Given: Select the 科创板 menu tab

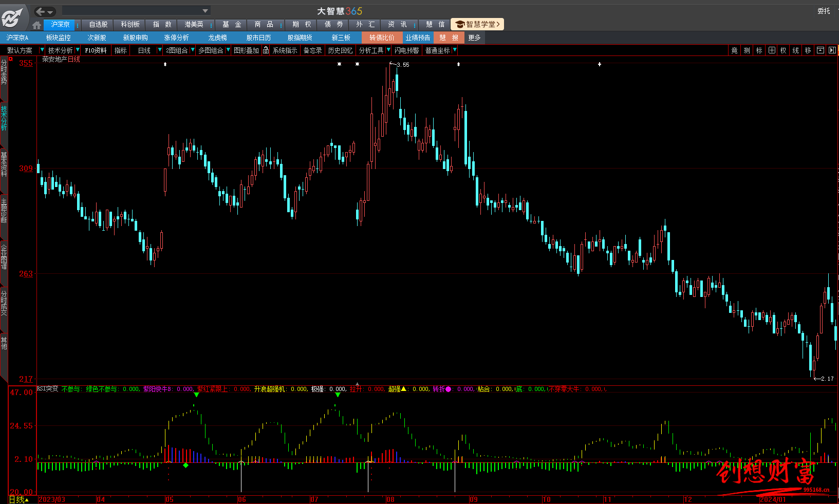Looking at the screenshot, I should (x=130, y=25).
